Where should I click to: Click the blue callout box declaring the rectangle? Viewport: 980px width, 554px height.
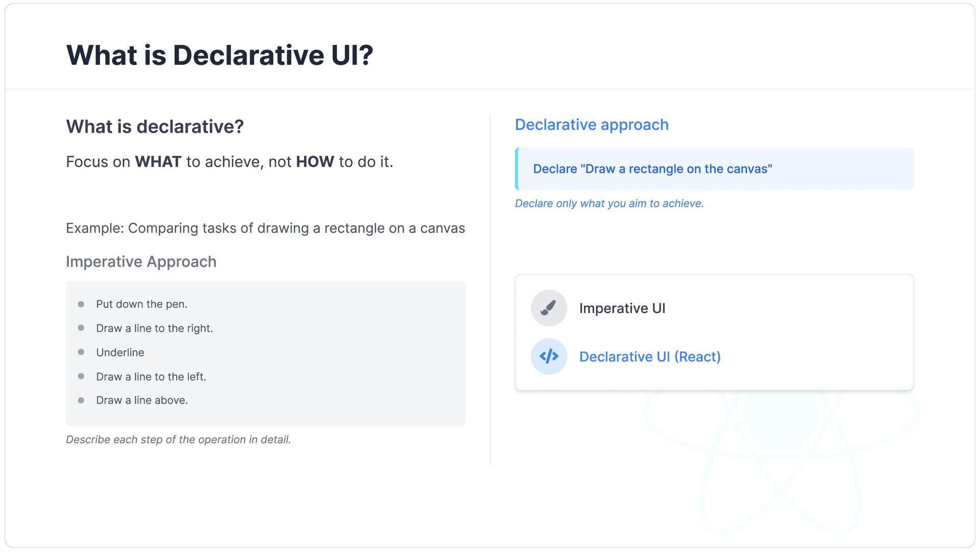click(715, 169)
